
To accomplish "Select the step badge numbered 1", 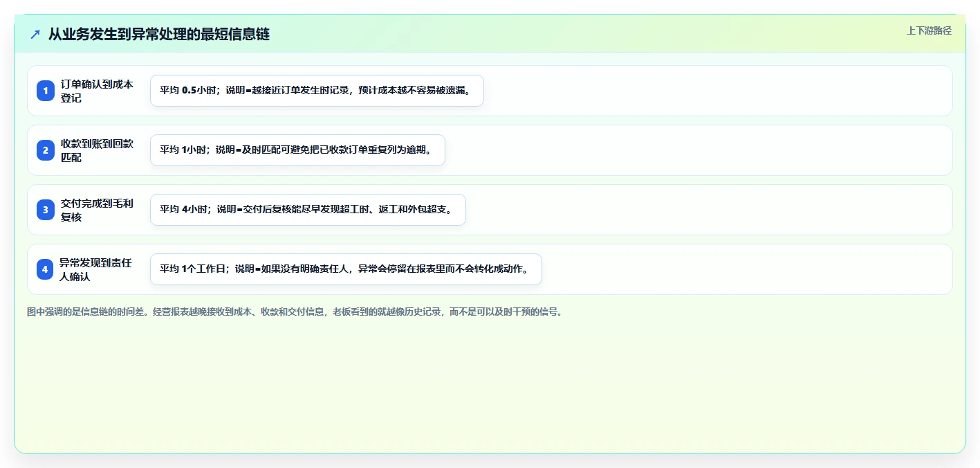I will click(46, 91).
